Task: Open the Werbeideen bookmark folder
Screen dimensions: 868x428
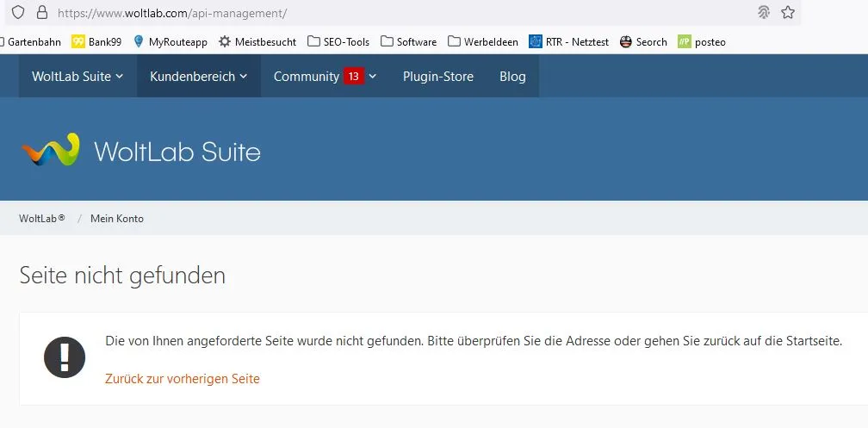Action: coord(483,42)
